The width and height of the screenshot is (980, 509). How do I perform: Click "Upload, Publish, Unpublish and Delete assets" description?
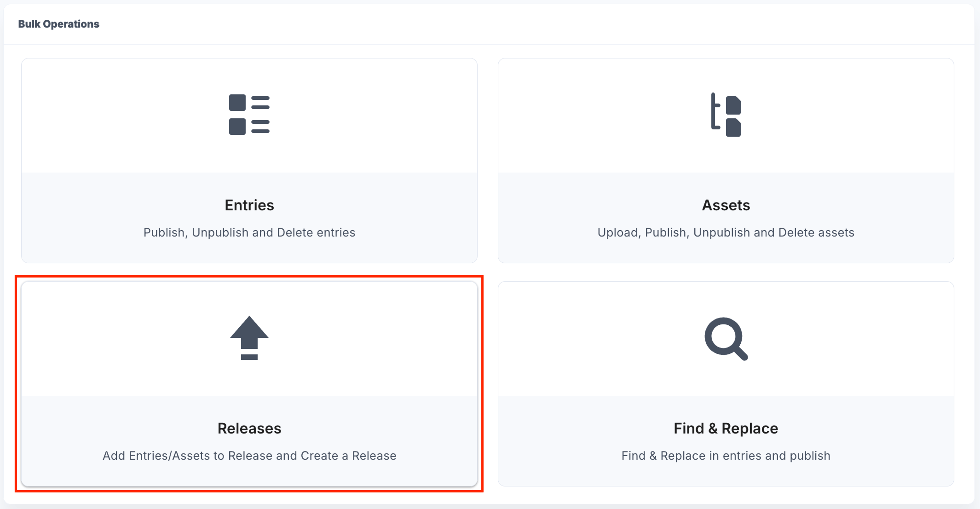(726, 232)
